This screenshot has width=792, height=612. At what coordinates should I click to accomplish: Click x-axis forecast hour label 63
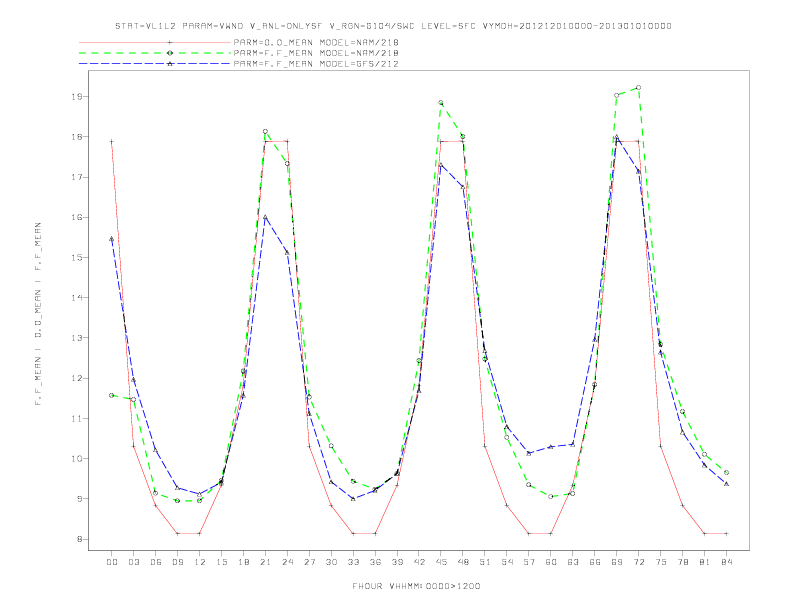click(573, 562)
